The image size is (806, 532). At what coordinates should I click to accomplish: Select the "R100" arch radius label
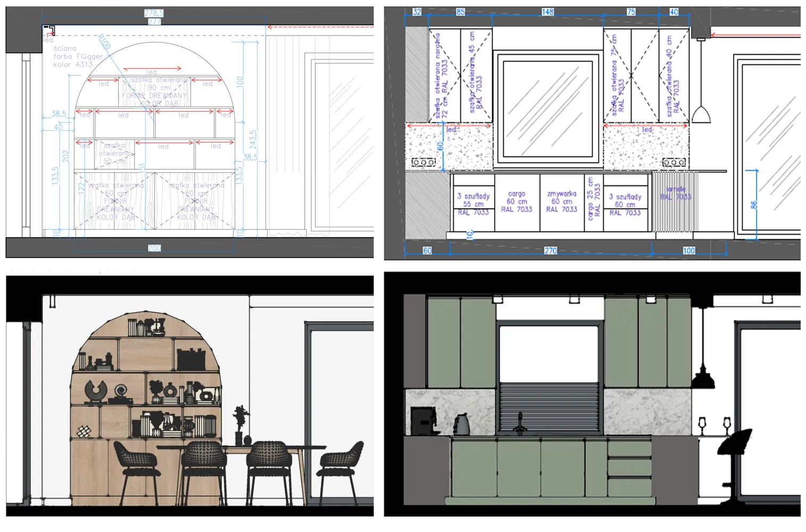tap(104, 42)
